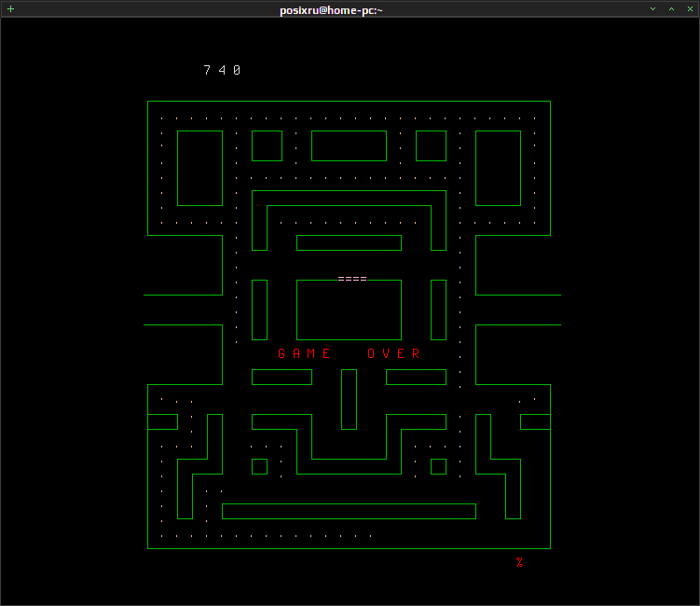Minimize the terminal with the down chevron
The image size is (700, 606).
(x=652, y=9)
